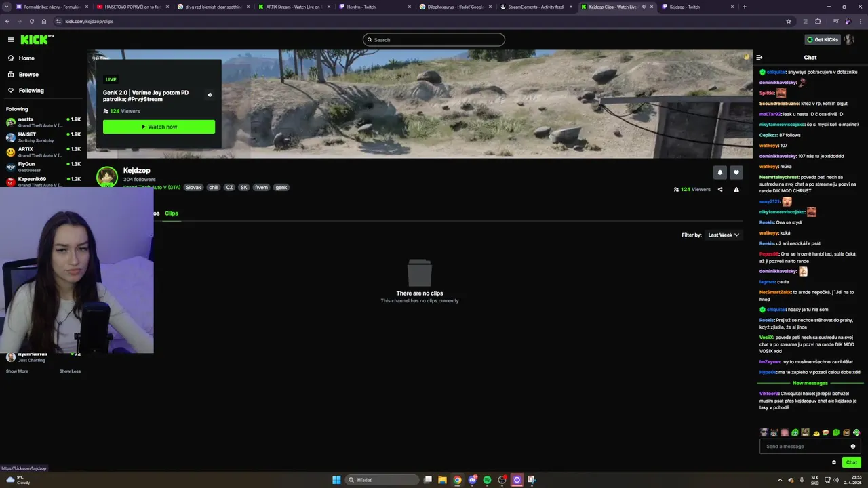Viewport: 868px width, 488px height.
Task: Pick the green headphones quick emote
Action: 856,433
